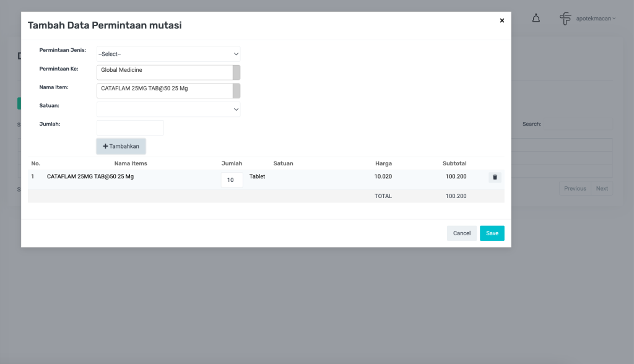The height and width of the screenshot is (364, 634).
Task: Go to Previous page in pagination
Action: [x=575, y=188]
